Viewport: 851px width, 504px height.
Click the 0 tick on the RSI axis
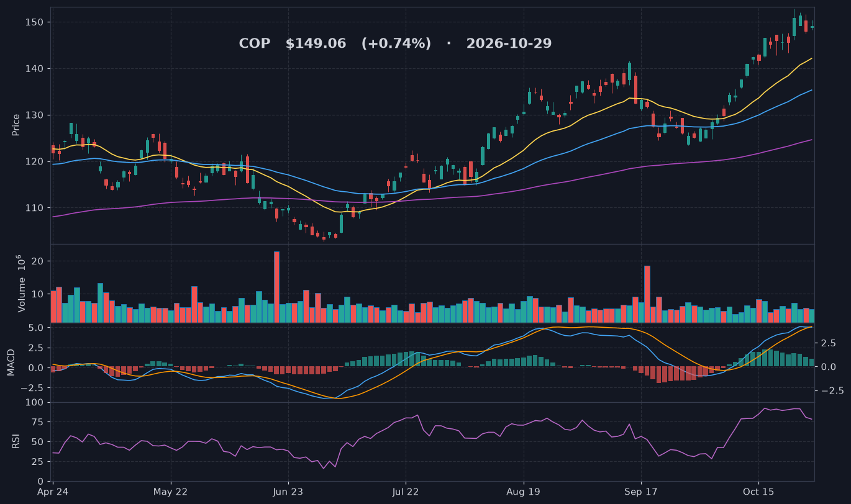pos(40,482)
